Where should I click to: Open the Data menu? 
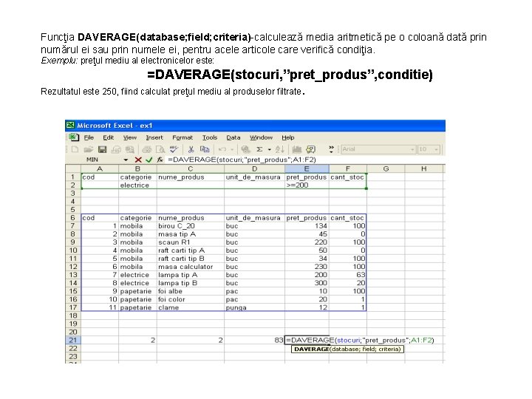[233, 137]
